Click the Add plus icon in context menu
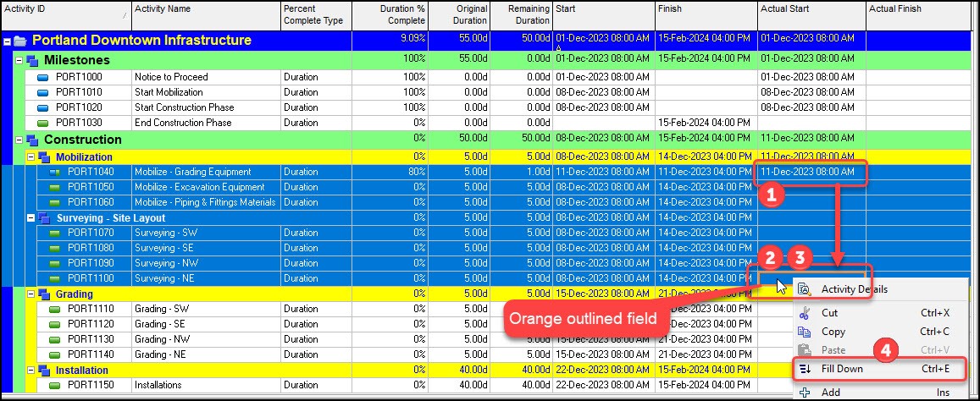Viewport: 980px width, 401px height. [804, 393]
